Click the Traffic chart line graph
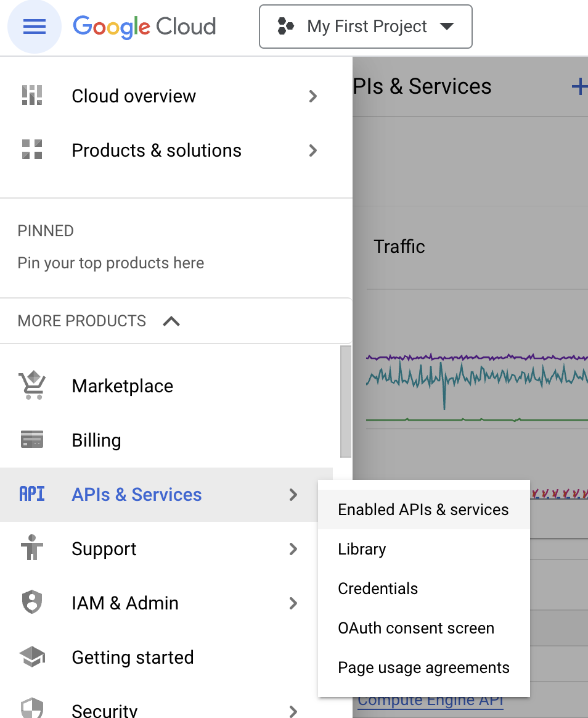 click(477, 387)
